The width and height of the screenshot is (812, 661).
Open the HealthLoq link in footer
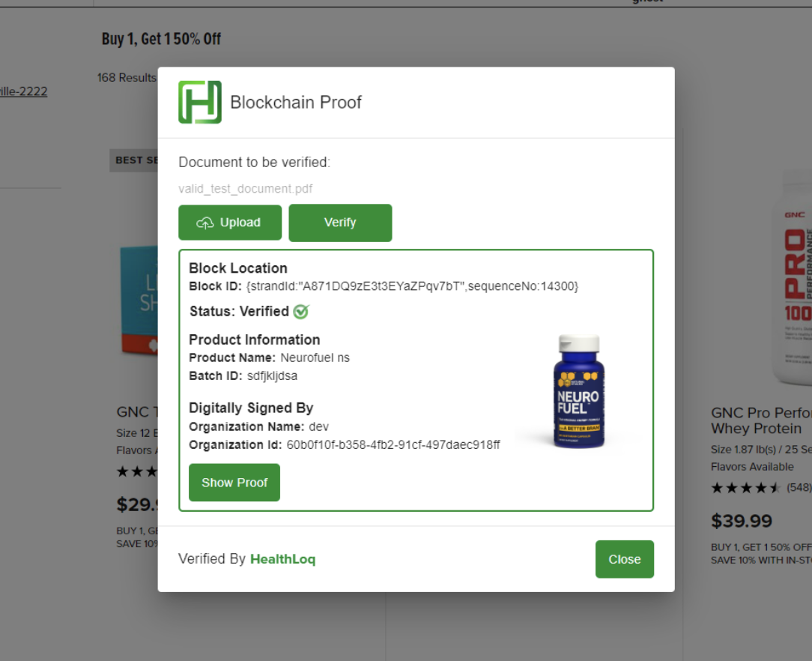[x=282, y=559]
